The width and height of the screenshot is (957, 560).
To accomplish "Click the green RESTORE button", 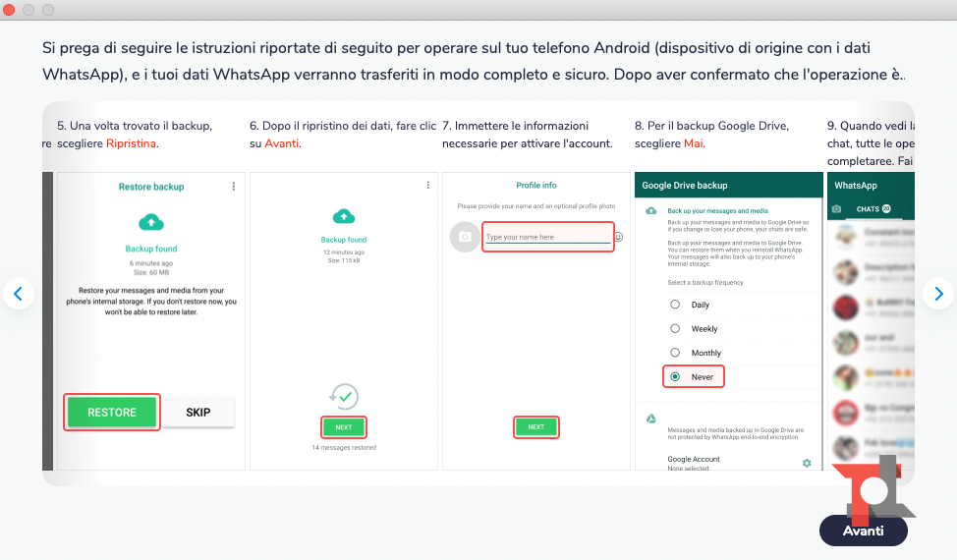I will 112,413.
